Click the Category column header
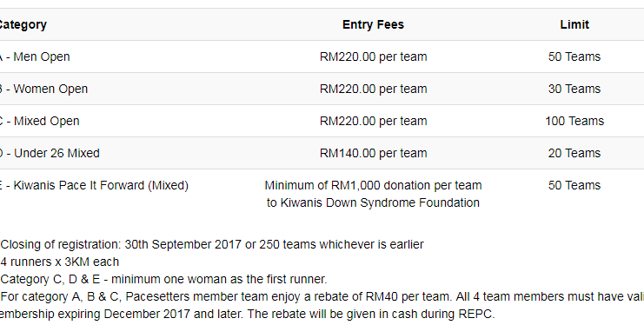Viewport: 644px width, 325px height. click(23, 24)
